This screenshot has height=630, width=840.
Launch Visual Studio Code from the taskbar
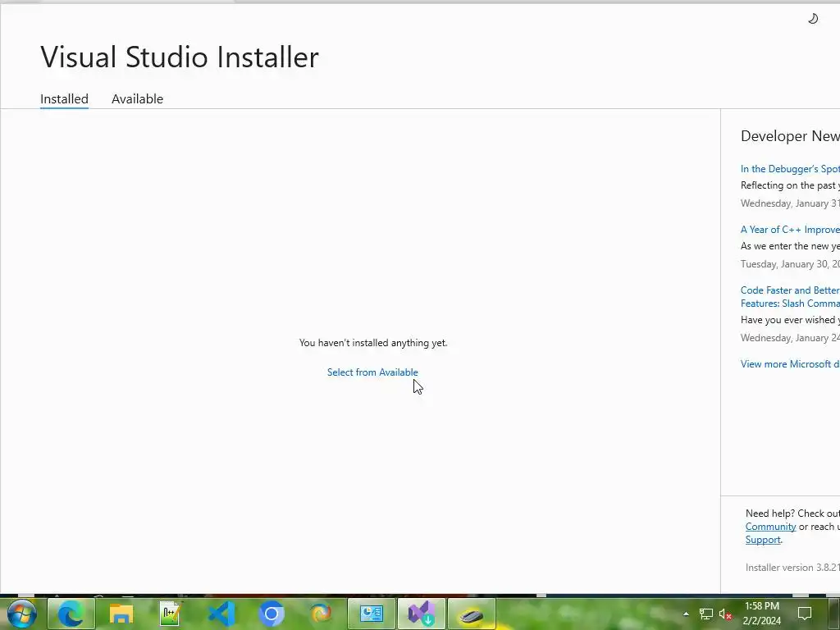tap(221, 614)
